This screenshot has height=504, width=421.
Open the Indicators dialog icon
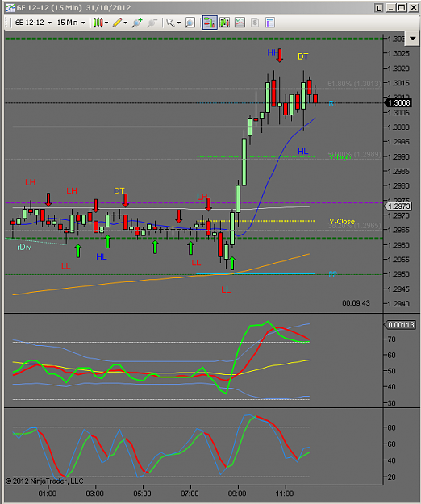pyautogui.click(x=240, y=23)
